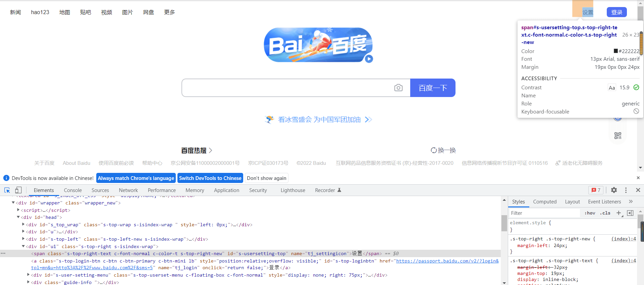
Task: Click the page vertical scrollbar down arrow
Action: point(640,168)
